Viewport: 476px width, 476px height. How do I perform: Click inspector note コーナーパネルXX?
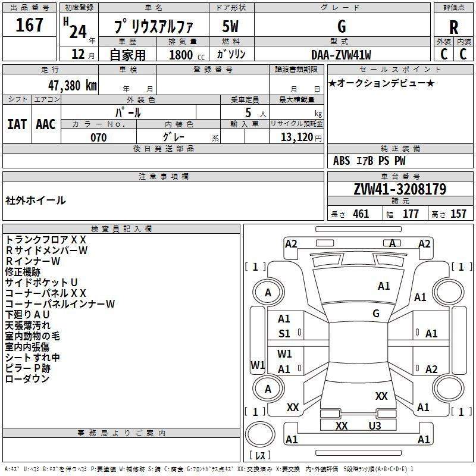46,293
